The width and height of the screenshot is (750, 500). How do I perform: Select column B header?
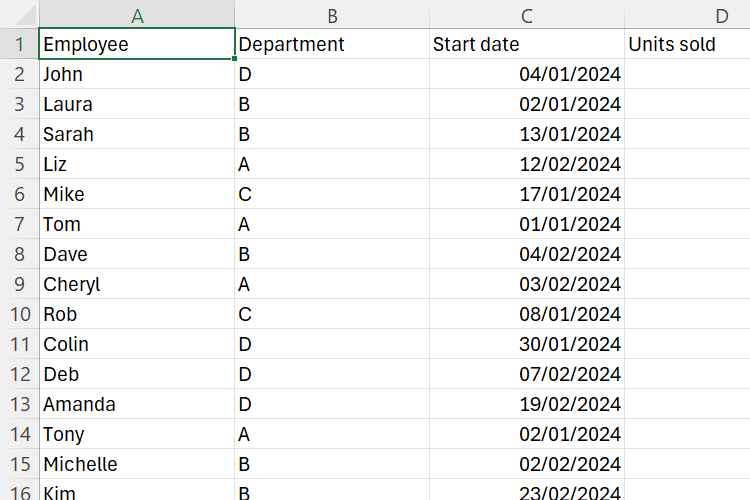[x=332, y=15]
